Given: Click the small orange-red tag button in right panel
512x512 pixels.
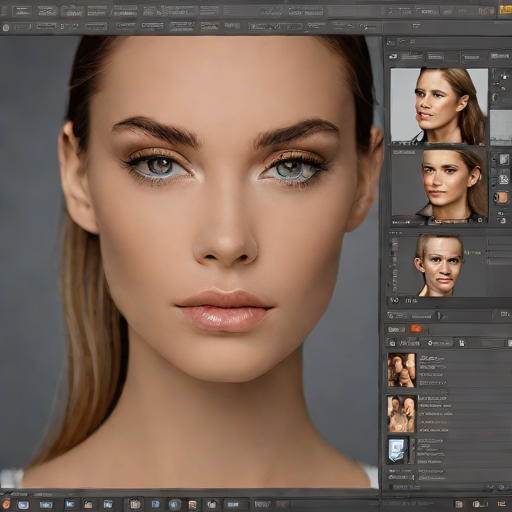Looking at the screenshot, I should [x=415, y=329].
